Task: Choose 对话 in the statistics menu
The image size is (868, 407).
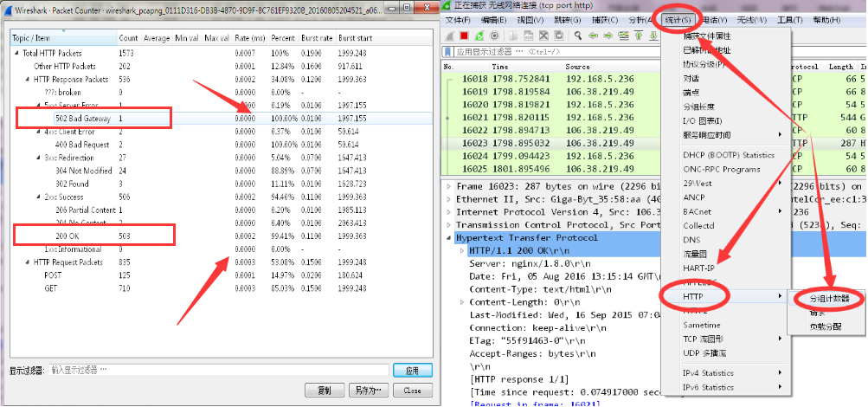Action: [x=691, y=79]
